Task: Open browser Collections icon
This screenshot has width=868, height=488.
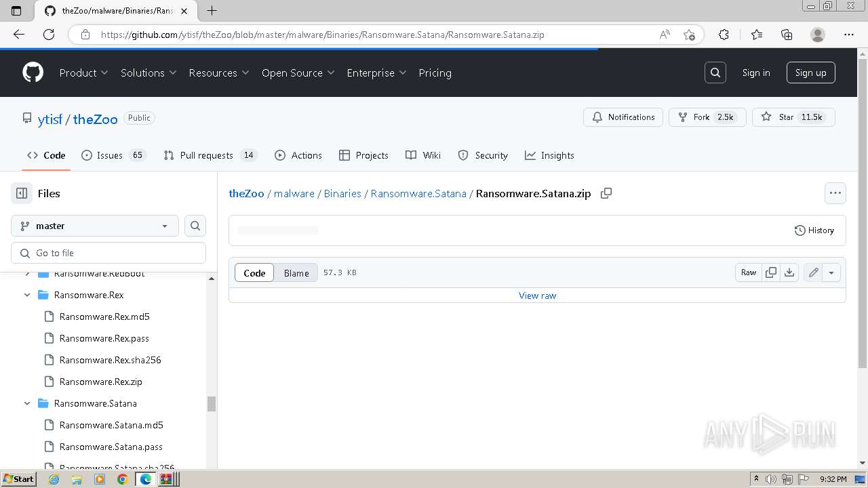Action: pos(787,35)
